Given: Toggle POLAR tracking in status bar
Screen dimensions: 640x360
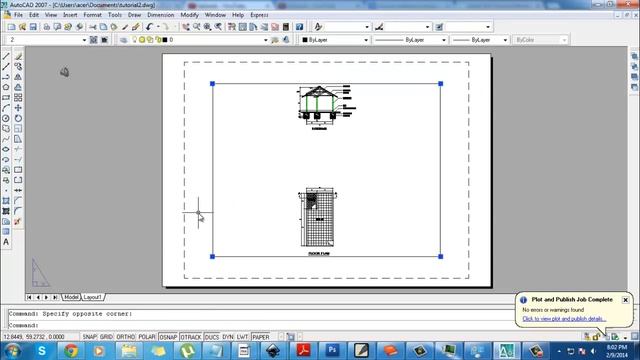Looking at the screenshot, I should click(x=147, y=337).
